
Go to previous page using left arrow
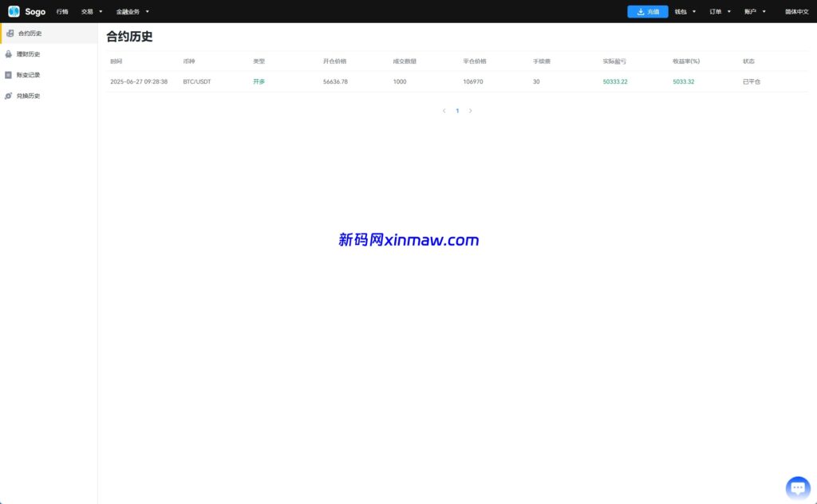coord(444,111)
